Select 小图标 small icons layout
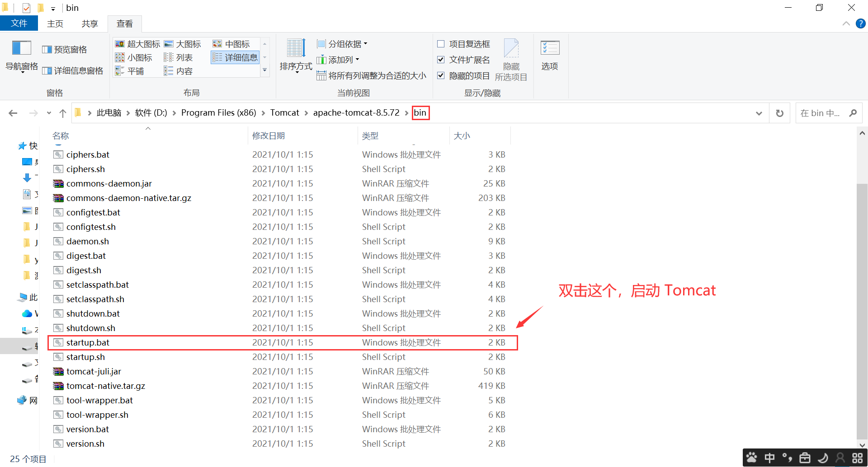Viewport: 868px width, 467px height. 134,57
